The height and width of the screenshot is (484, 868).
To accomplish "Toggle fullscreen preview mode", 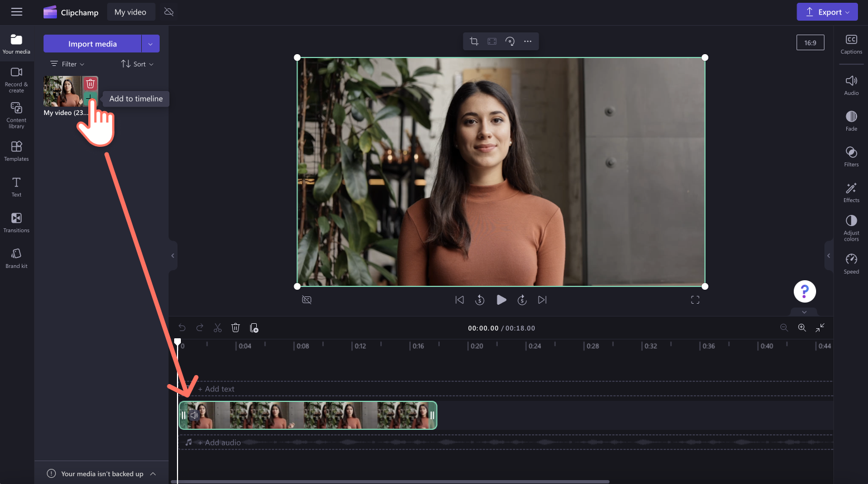I will [695, 300].
